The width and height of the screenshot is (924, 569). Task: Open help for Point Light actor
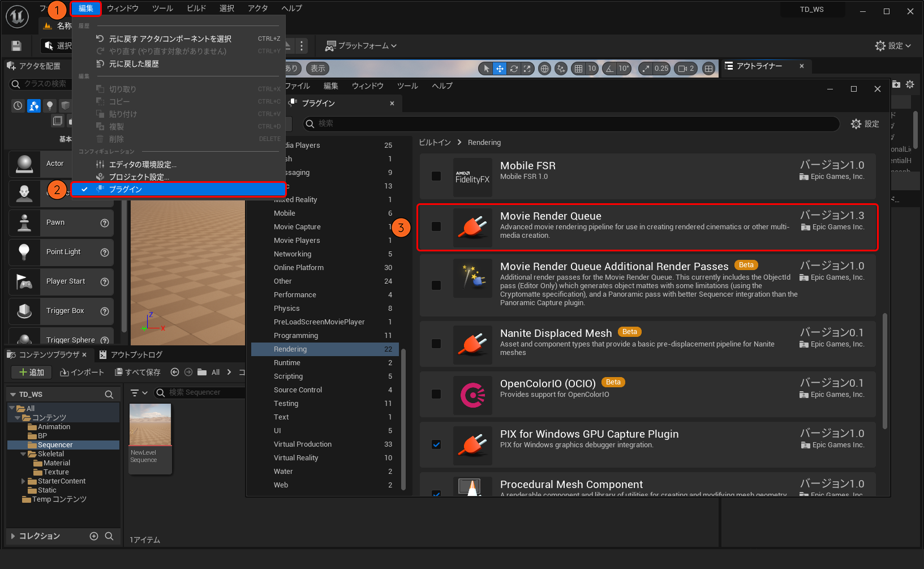click(x=105, y=253)
